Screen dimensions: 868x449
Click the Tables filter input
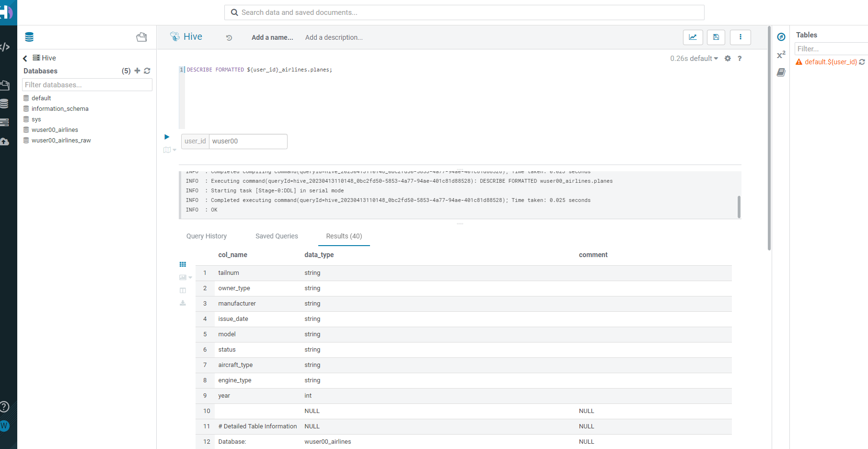point(831,49)
